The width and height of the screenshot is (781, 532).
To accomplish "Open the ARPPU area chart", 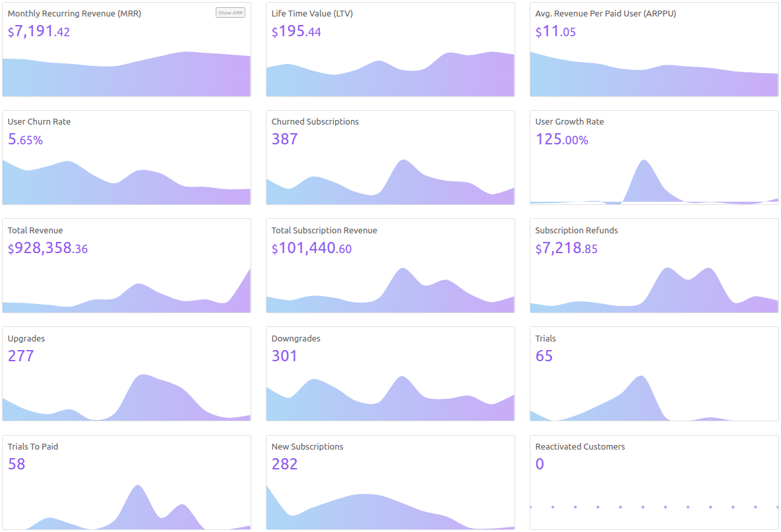I will click(x=654, y=74).
